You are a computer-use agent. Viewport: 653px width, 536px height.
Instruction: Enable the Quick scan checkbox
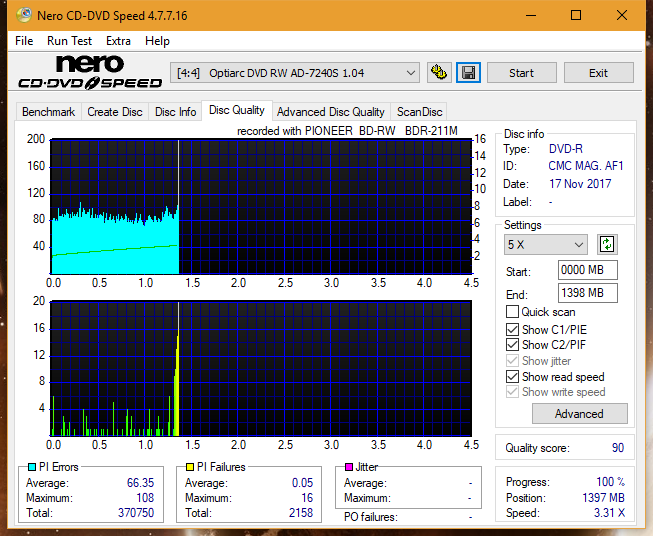(x=512, y=312)
